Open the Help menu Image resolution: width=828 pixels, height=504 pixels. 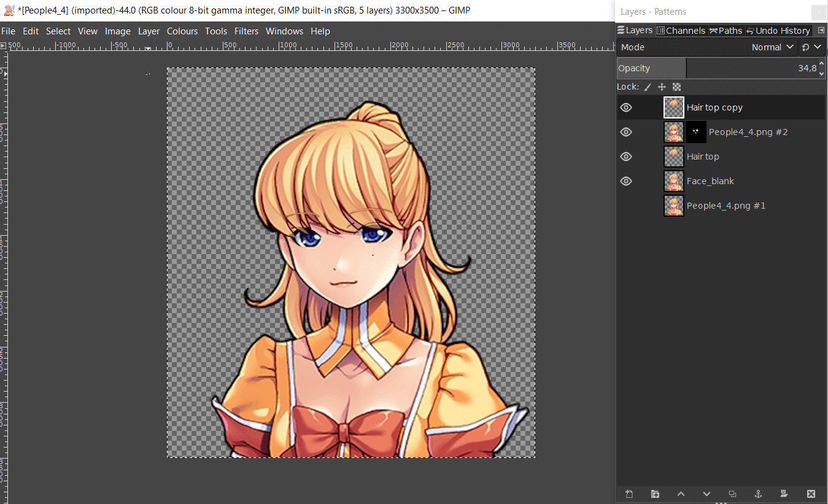tap(320, 31)
